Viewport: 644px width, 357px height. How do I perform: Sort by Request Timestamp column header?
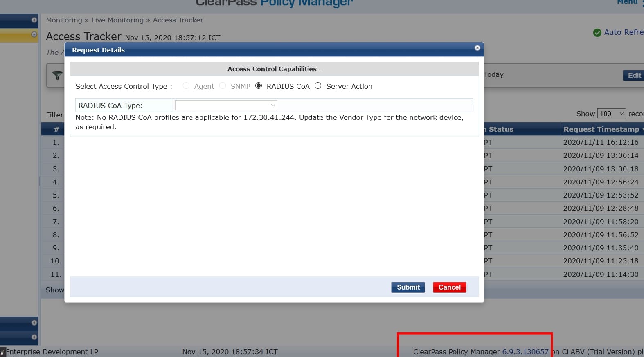coord(601,129)
